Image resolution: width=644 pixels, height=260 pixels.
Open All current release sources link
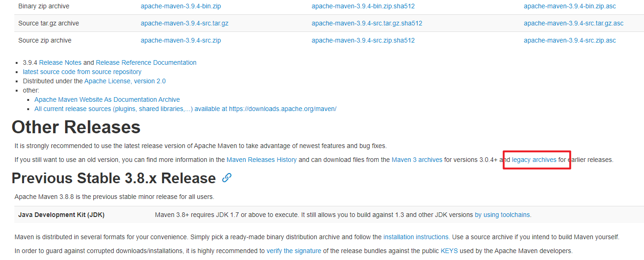(x=185, y=109)
